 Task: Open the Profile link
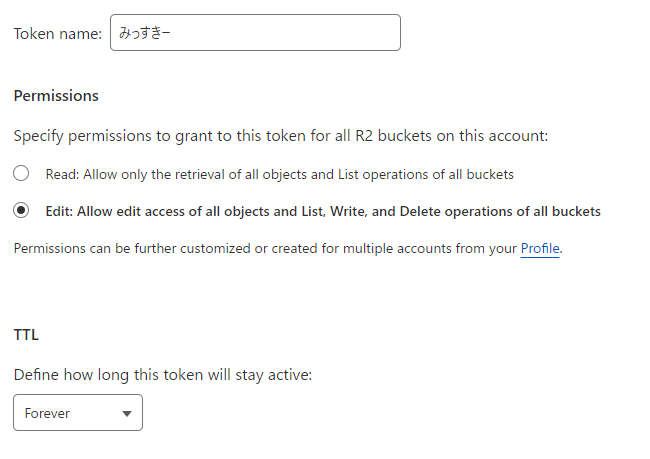coord(540,248)
